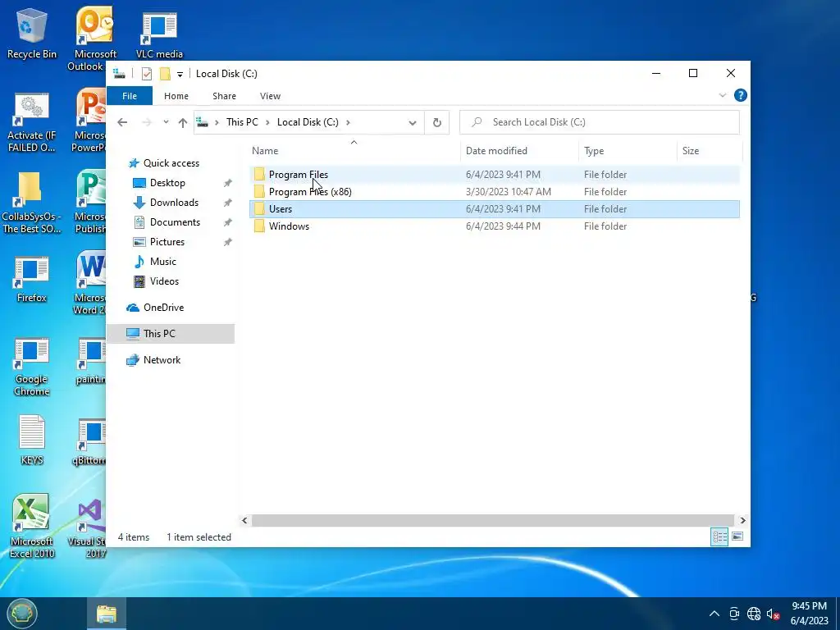Expand chevron after Local Disk (C:) breadcrumb

348,122
